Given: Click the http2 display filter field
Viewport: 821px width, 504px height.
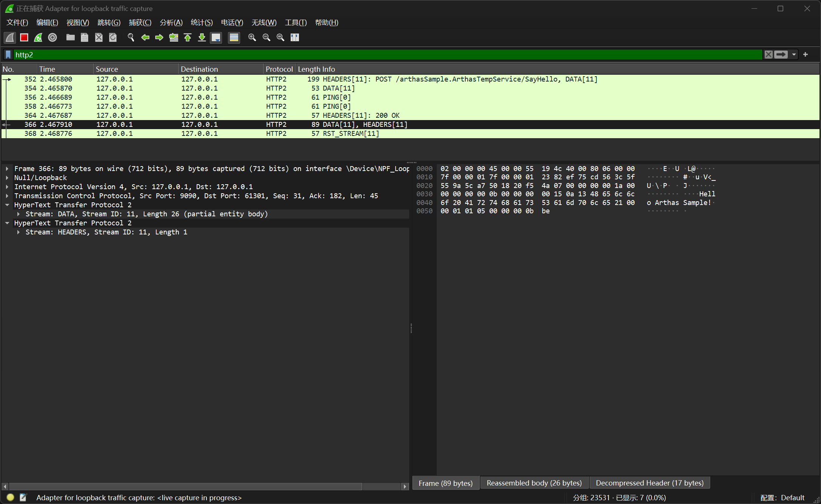Looking at the screenshot, I should pos(388,55).
